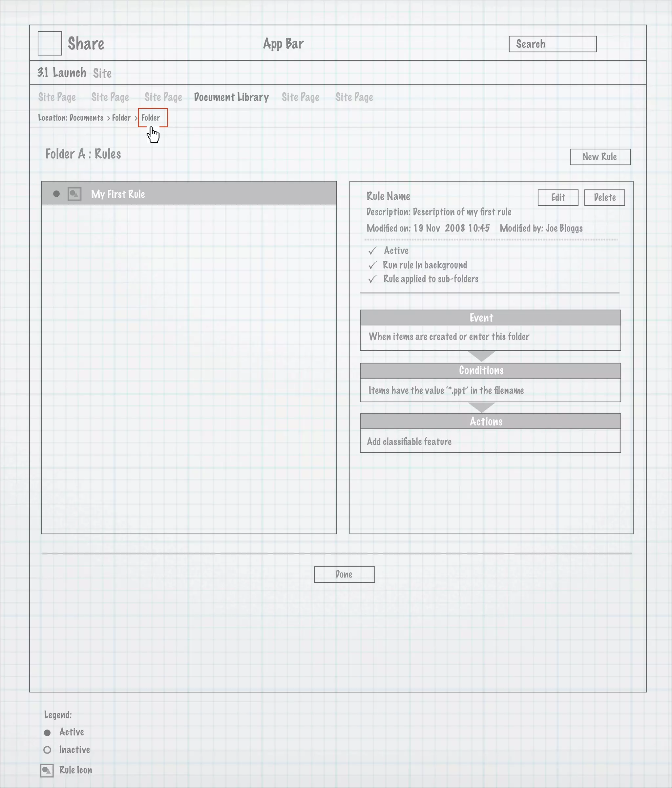Viewport: 672px width, 788px height.
Task: Click the Rule Icon in the legend
Action: [47, 771]
